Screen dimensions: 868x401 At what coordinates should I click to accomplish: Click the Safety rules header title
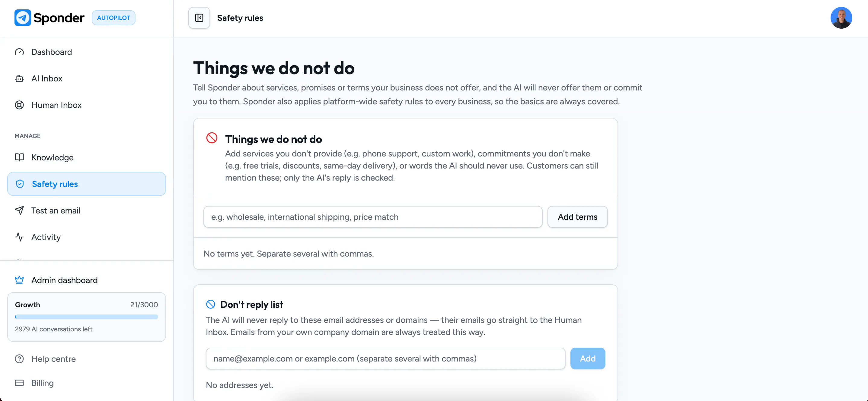click(x=240, y=18)
